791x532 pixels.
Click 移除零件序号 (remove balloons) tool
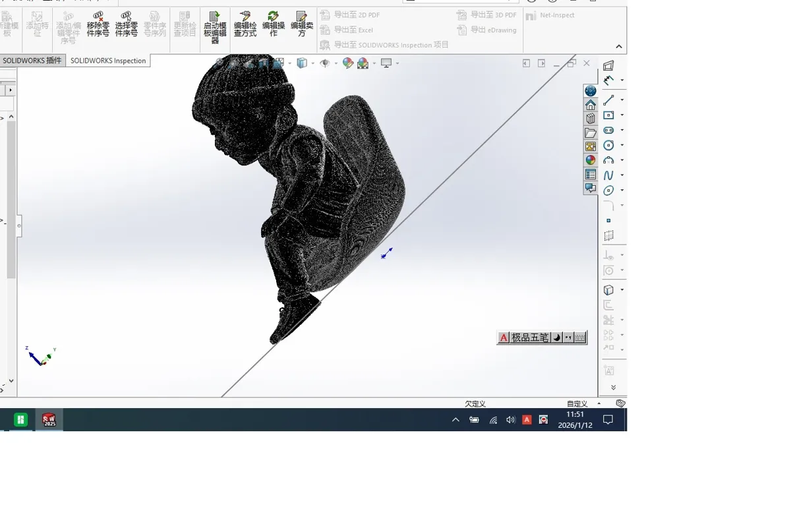(98, 24)
